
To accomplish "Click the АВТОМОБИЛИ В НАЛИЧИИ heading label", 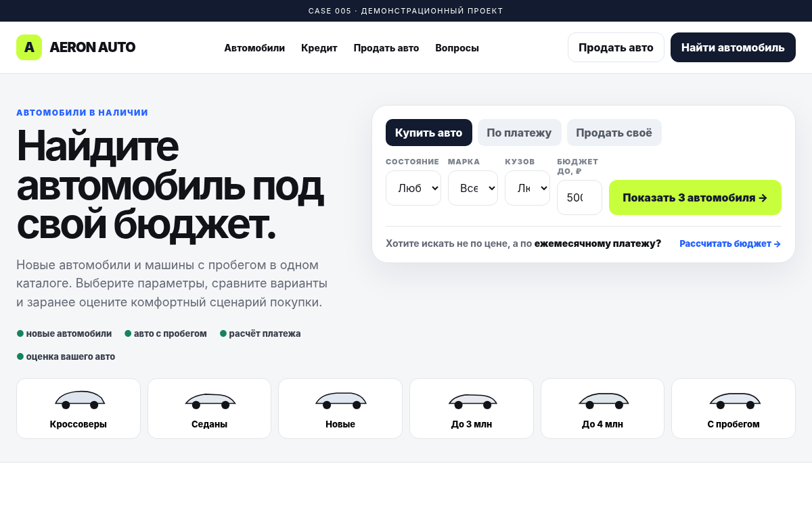I will click(82, 113).
